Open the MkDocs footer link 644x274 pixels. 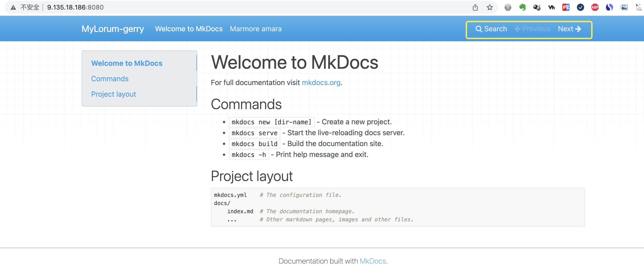(x=373, y=261)
